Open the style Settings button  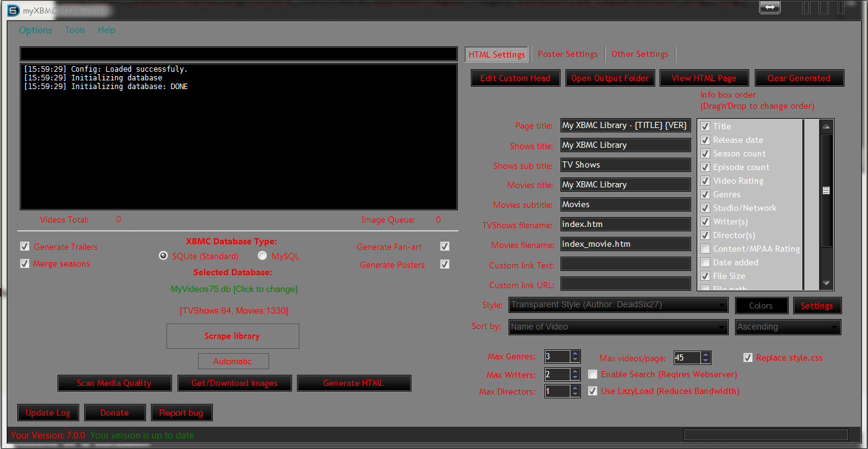[x=817, y=306]
